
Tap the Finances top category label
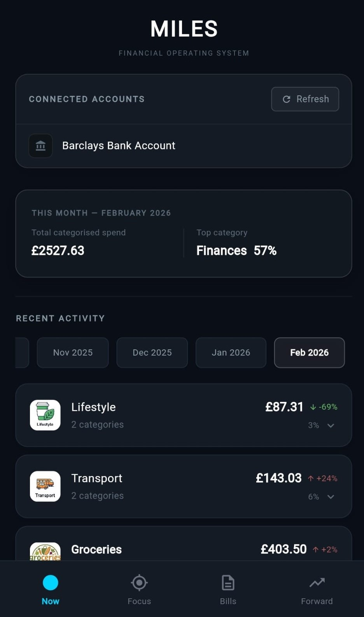pyautogui.click(x=222, y=251)
